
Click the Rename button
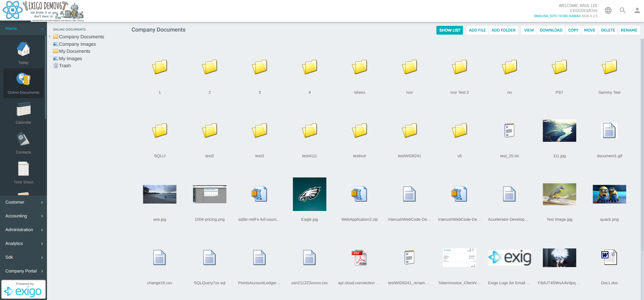(x=629, y=30)
